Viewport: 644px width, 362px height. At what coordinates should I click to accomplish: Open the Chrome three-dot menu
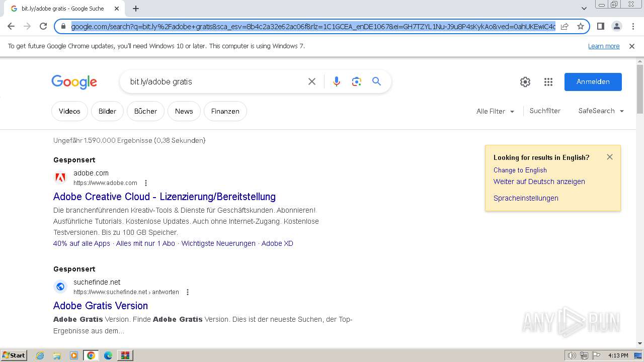point(633,26)
